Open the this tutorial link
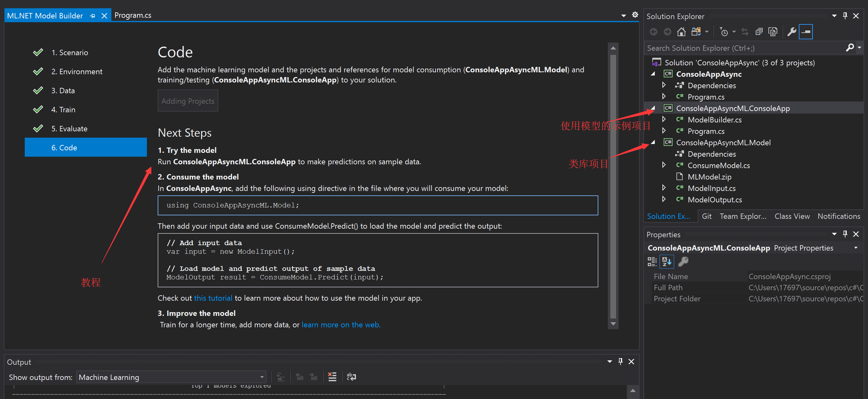 coord(213,298)
